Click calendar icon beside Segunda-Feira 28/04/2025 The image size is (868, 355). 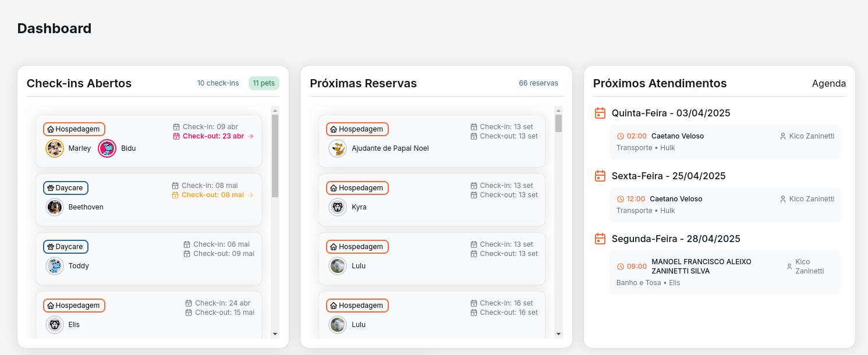point(600,239)
